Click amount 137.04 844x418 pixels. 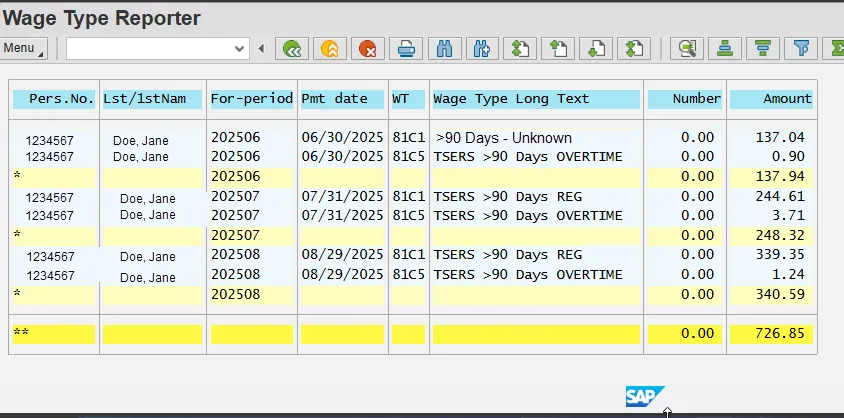pos(780,138)
